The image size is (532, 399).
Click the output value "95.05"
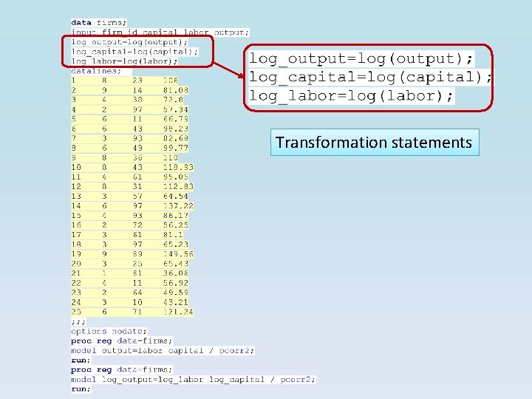175,177
